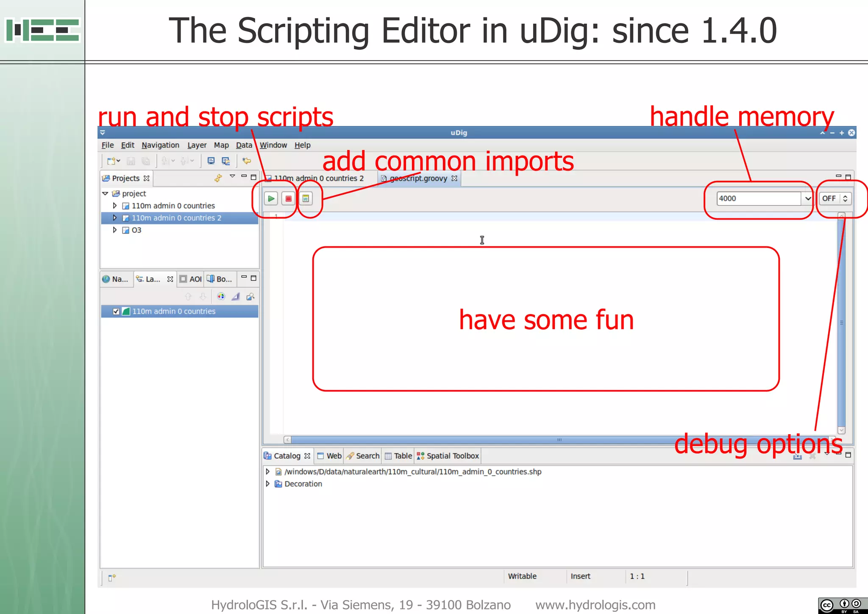This screenshot has width=868, height=614.
Task: Click the monitor-with-folder icon in the toolbar
Action: (x=226, y=161)
